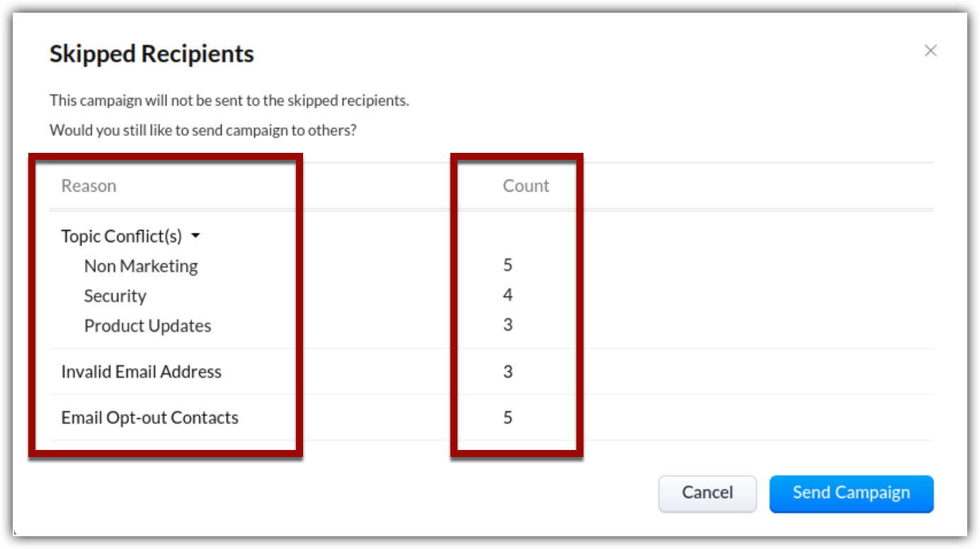The width and height of the screenshot is (980, 549).
Task: Click the Invalid Email Address reason
Action: pyautogui.click(x=141, y=371)
